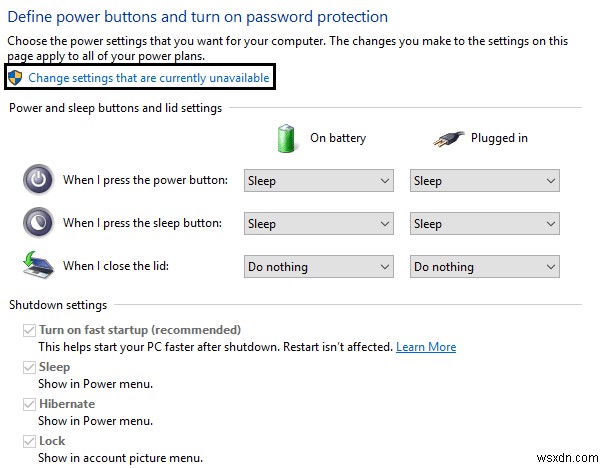Image resolution: width=610 pixels, height=468 pixels.
Task: Expand sleep button On battery dropdown
Action: click(x=319, y=224)
